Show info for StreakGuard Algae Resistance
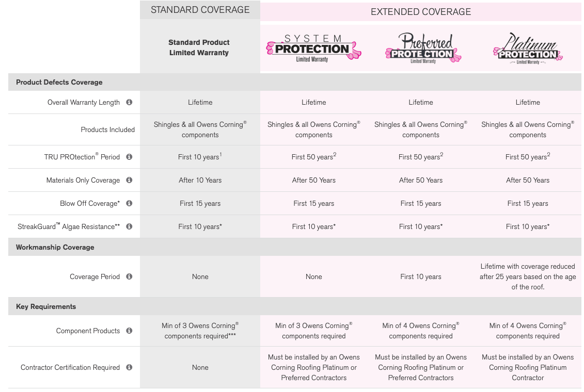Viewport: 584px width, 392px height. pos(129,226)
